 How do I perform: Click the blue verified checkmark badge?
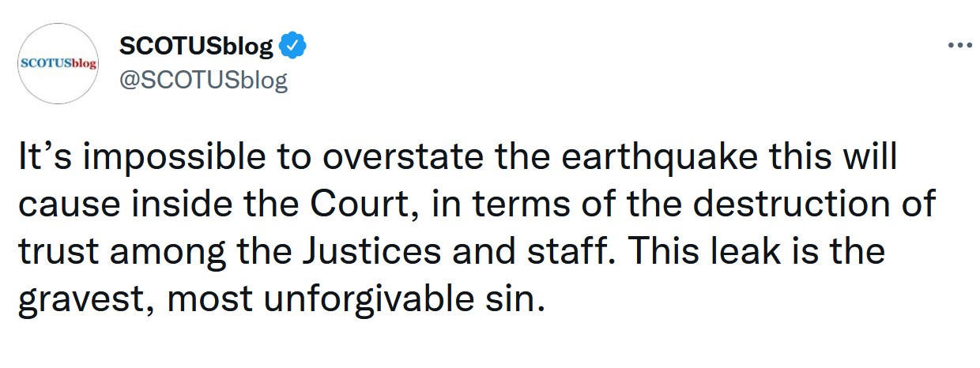(294, 47)
